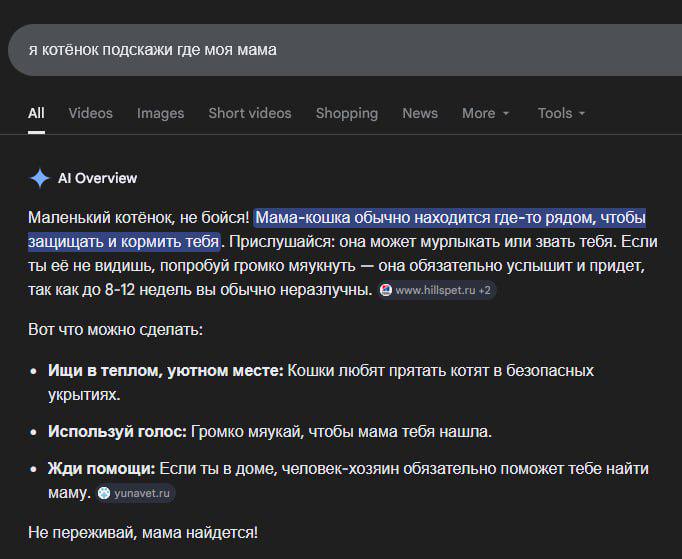682x559 pixels.
Task: Switch to the Videos tab
Action: coord(90,113)
